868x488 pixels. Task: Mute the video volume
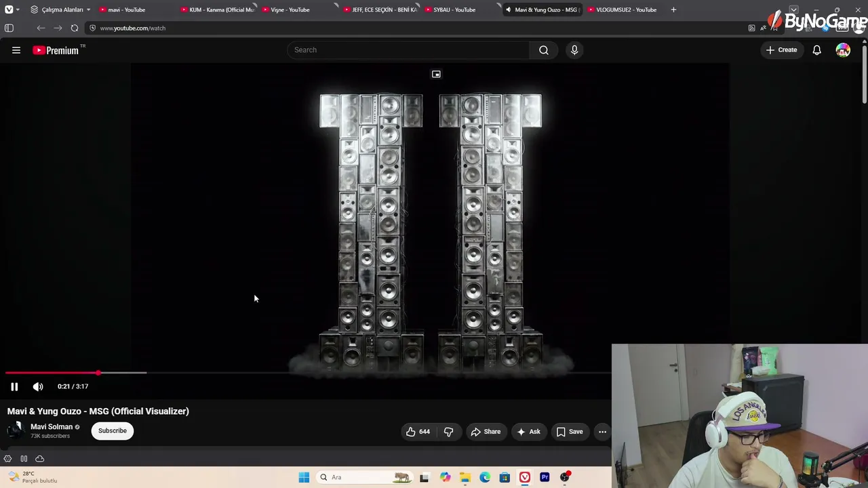click(38, 386)
